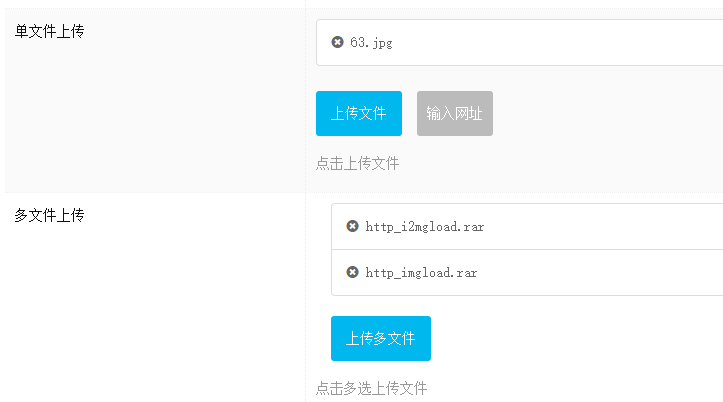
Task: Click blank area of the http_imgload.rar row
Action: [x=599, y=272]
